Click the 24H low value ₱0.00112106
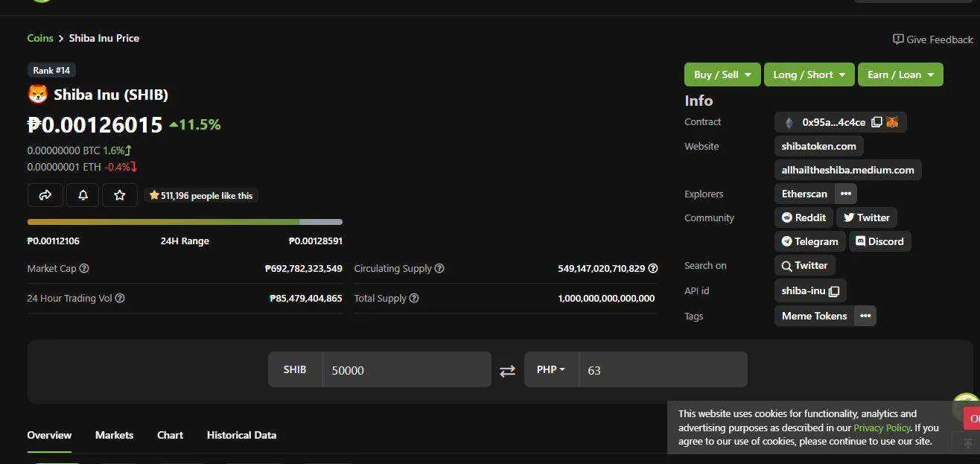This screenshot has width=980, height=464. pos(54,241)
